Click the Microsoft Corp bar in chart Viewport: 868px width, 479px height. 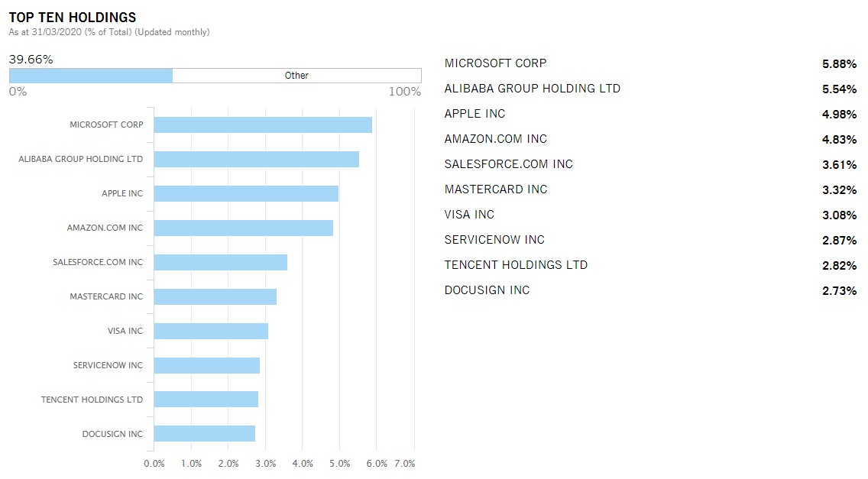263,125
